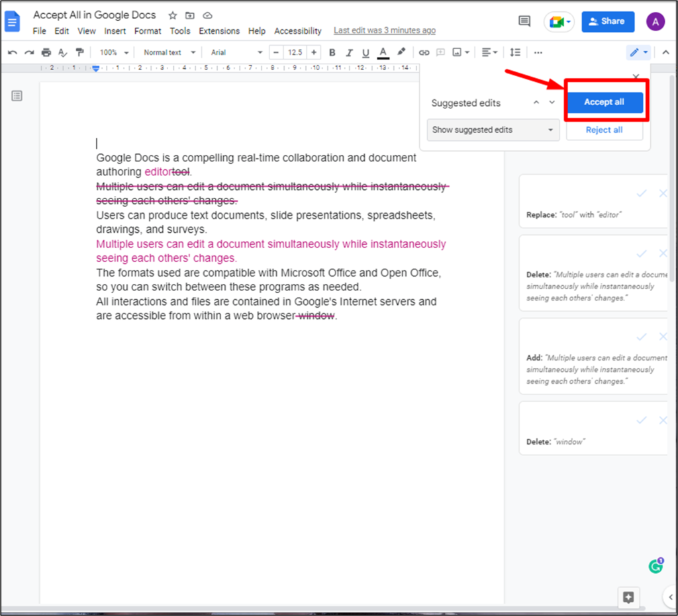Accept the Add Multiple users suggestion
The image size is (678, 616).
tap(642, 337)
